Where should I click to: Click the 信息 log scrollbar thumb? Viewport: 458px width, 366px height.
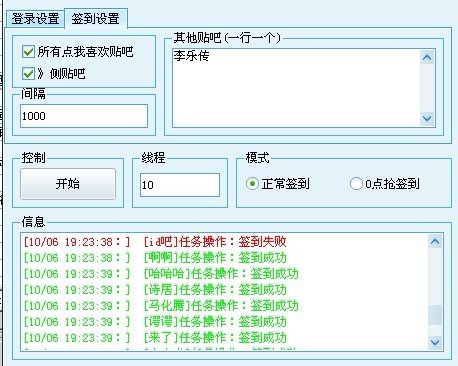(x=435, y=315)
